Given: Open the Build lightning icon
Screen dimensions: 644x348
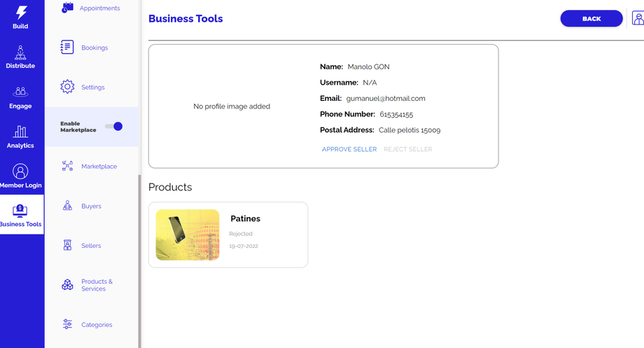Looking at the screenshot, I should (x=21, y=13).
